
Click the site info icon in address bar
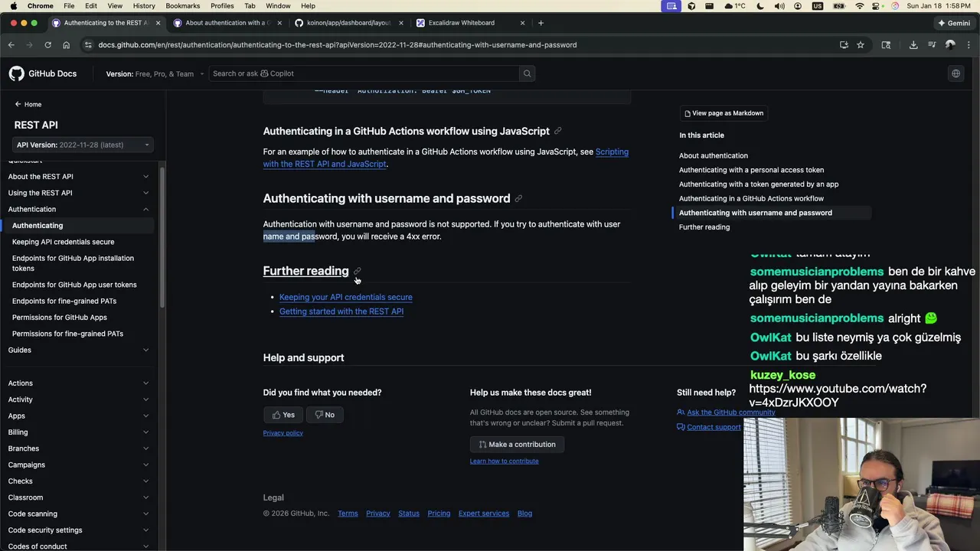[x=88, y=45]
